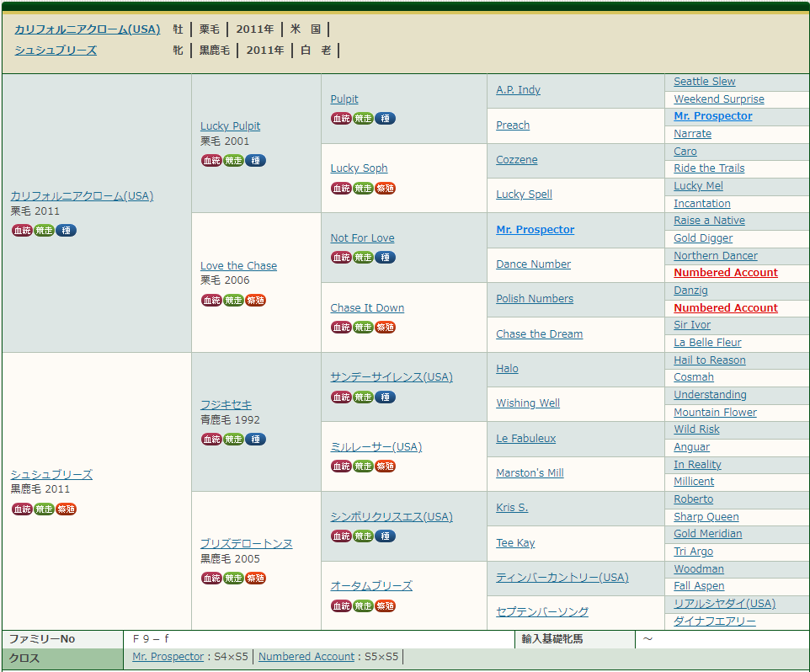Screen dimensions: 810x672
Task: Open the Lucky Spell link
Action: tap(524, 195)
